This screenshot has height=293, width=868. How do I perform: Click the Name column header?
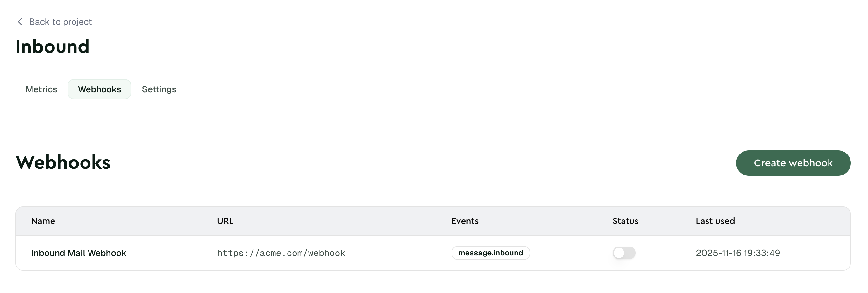[43, 221]
